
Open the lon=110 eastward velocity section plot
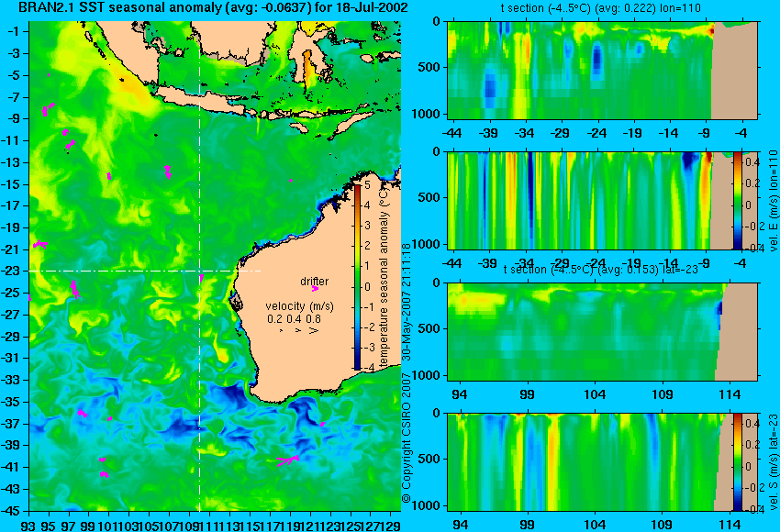pyautogui.click(x=602, y=200)
